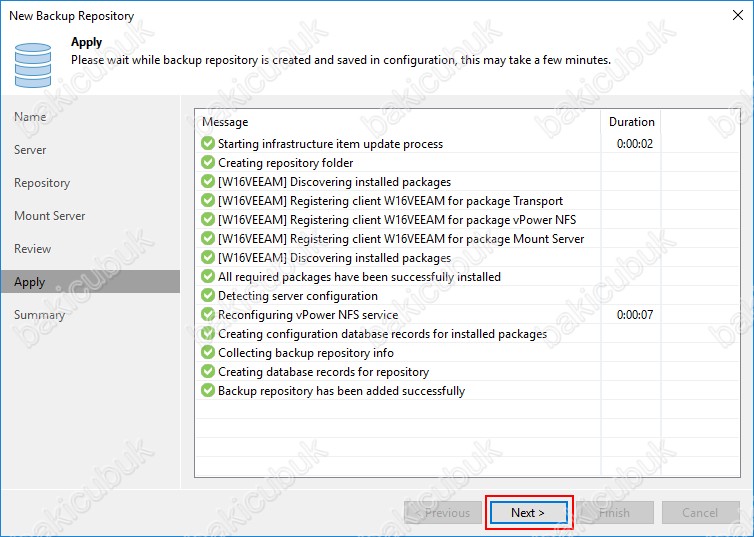754x537 pixels.
Task: Select the Backup repository added successfully row
Action: point(341,391)
